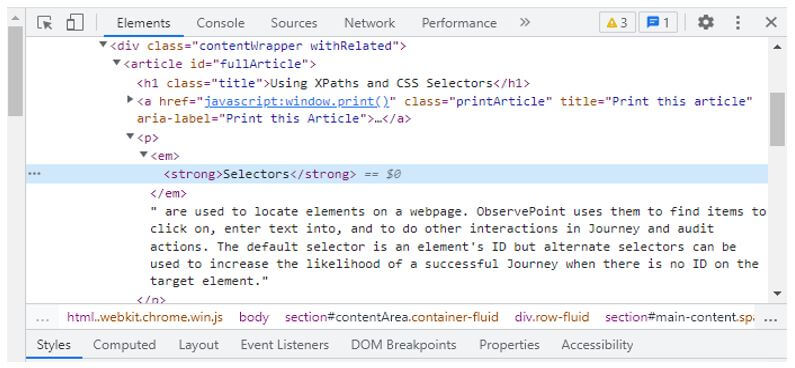Open the Layout sub-tab
Screen dimensions: 795x368
click(198, 345)
